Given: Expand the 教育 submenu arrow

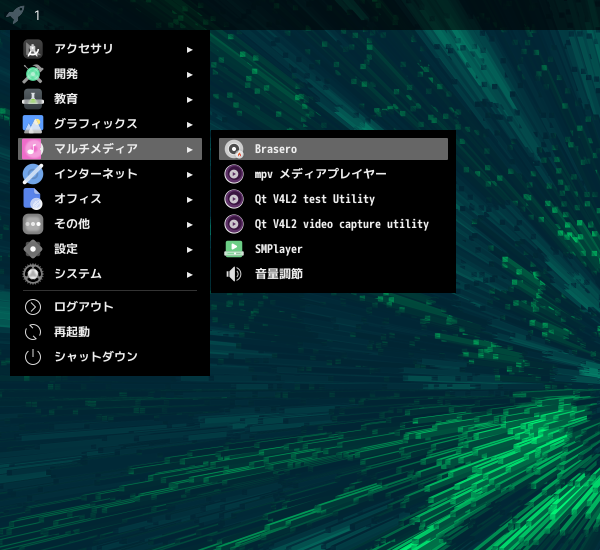Looking at the screenshot, I should (190, 100).
